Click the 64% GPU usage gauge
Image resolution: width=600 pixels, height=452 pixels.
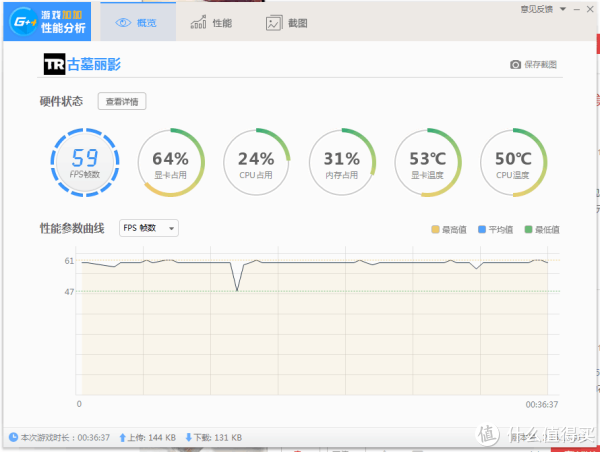[171, 163]
